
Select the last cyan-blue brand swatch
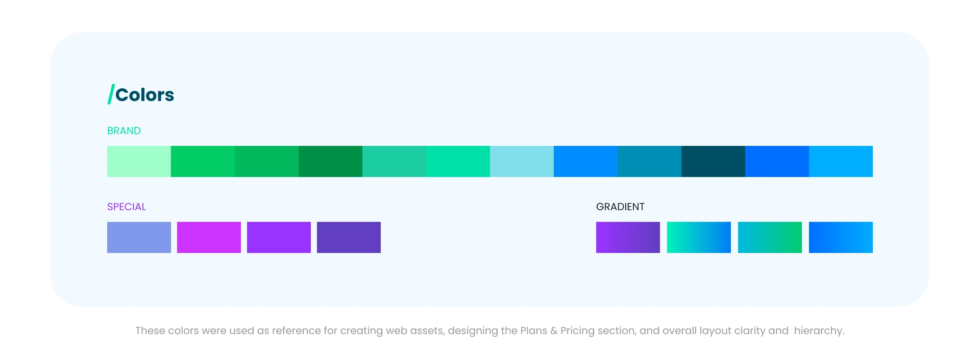tap(841, 161)
